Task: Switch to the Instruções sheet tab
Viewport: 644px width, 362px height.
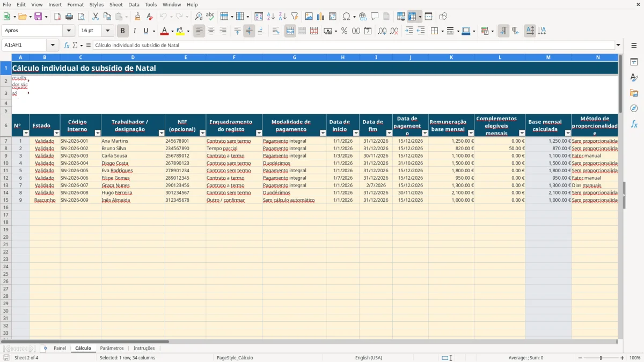Action: pos(144,348)
